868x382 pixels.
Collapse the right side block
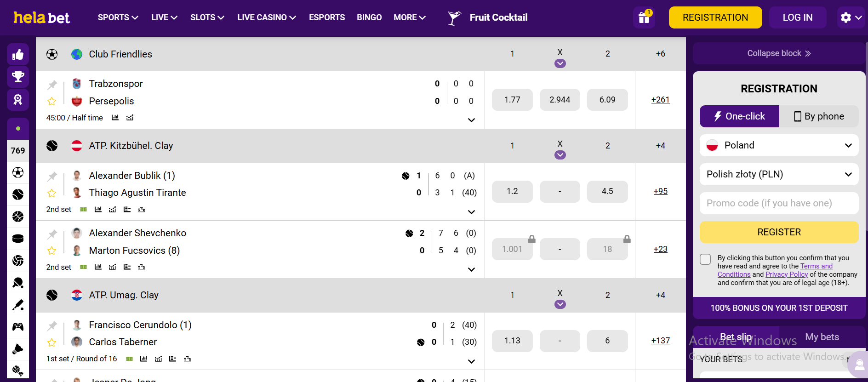779,53
